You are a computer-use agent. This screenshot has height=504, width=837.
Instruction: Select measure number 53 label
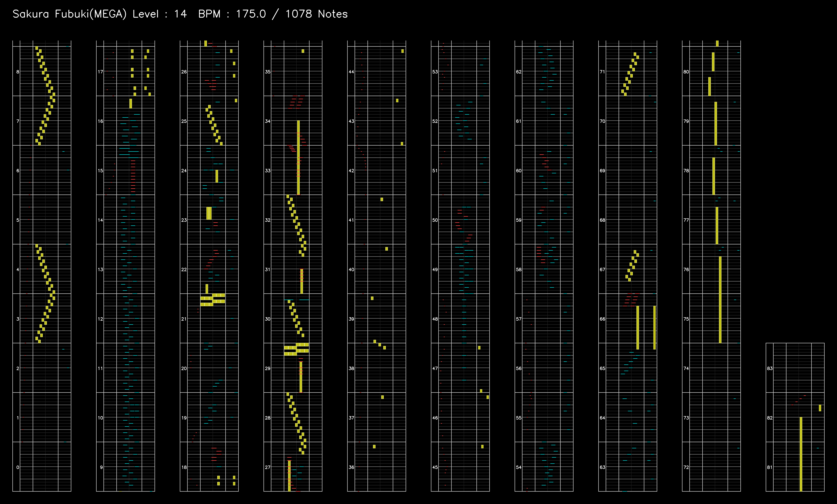pos(435,72)
